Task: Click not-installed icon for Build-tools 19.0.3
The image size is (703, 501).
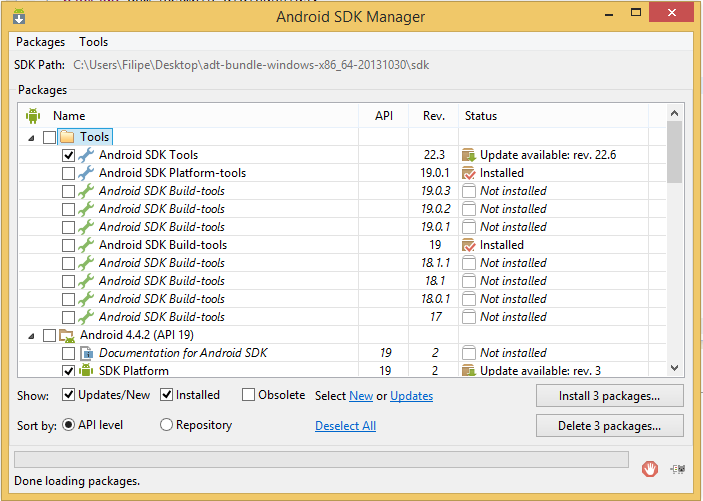Action: [x=469, y=191]
